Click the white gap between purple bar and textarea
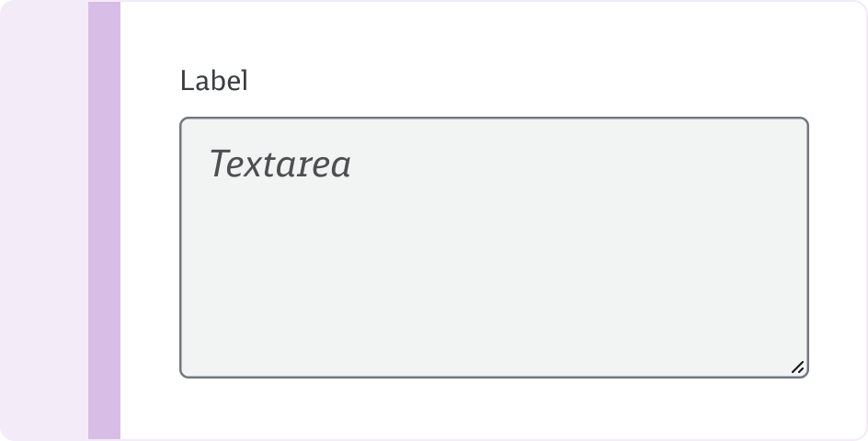Image resolution: width=868 pixels, height=441 pixels. pyautogui.click(x=150, y=248)
